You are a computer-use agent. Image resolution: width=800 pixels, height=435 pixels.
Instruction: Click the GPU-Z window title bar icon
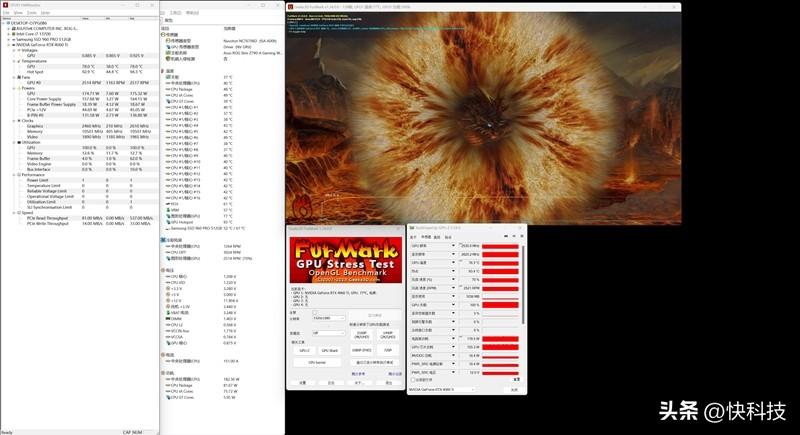412,227
